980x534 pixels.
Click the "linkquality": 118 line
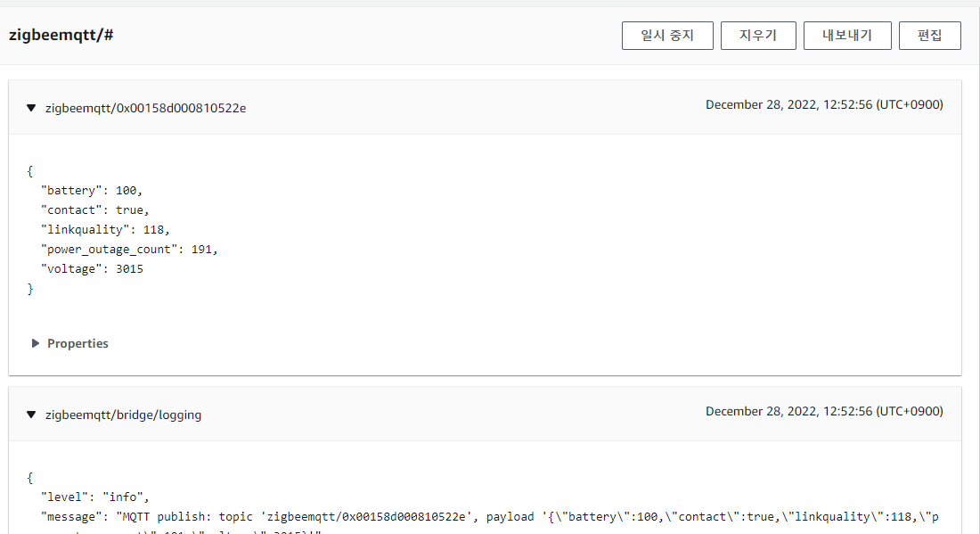[x=105, y=229]
